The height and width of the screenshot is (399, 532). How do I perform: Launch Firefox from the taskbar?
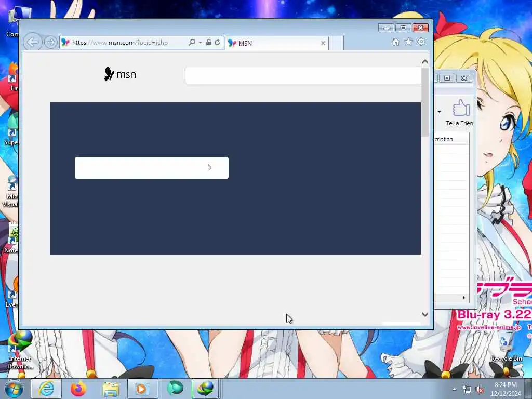coord(78,389)
